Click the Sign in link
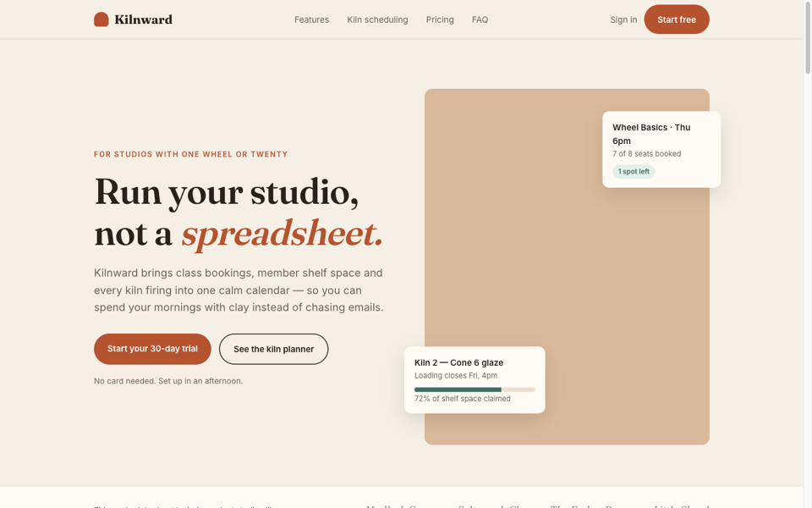Viewport: 812px width, 508px height. tap(623, 19)
